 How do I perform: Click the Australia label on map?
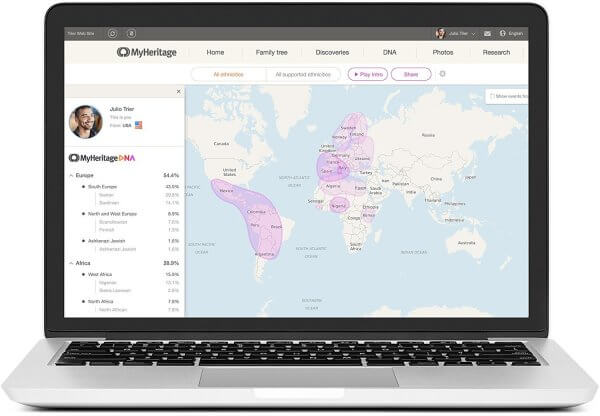tap(467, 243)
